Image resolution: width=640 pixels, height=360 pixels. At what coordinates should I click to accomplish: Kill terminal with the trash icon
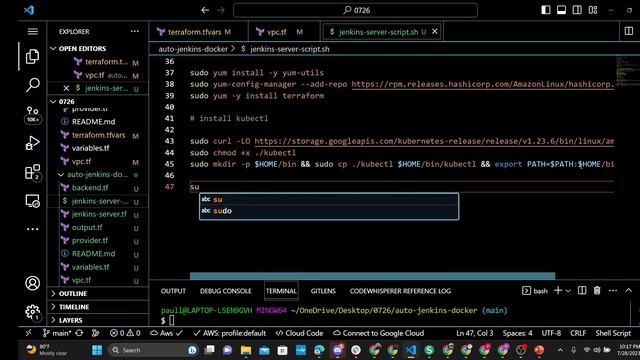[x=597, y=290]
